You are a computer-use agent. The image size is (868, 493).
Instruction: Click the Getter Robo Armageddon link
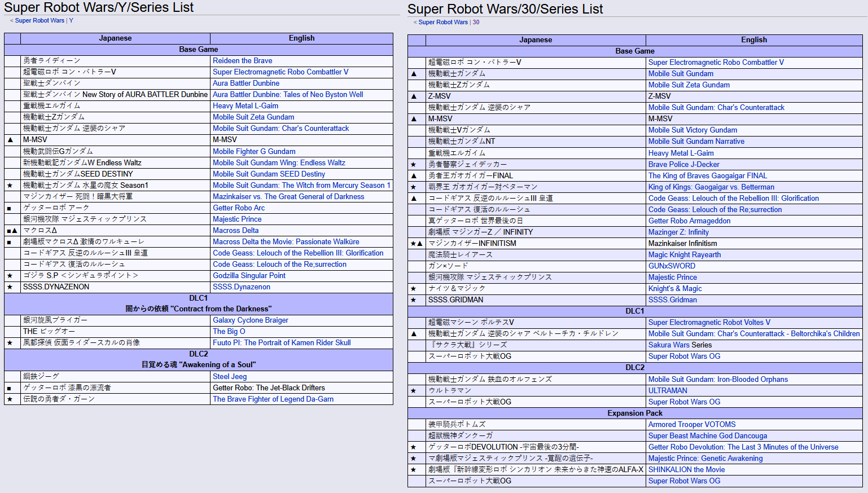coord(690,221)
